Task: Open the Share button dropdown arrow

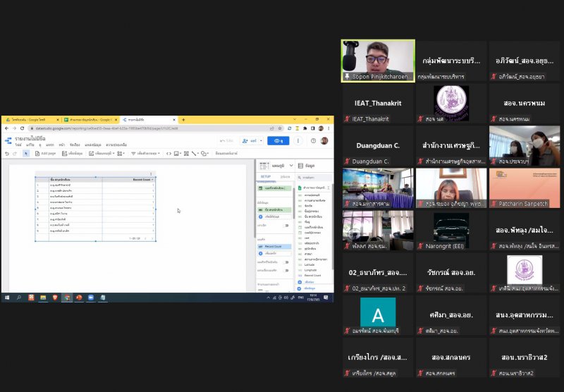Action: point(259,140)
